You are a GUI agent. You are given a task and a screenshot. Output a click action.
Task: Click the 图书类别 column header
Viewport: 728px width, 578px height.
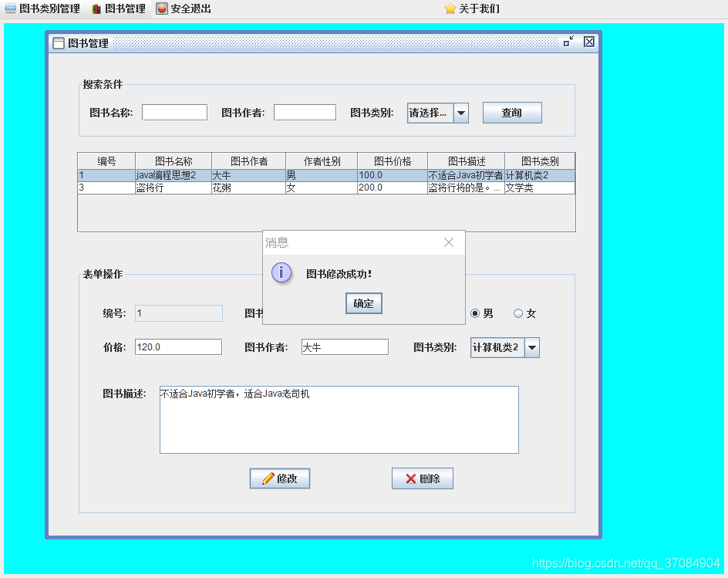point(540,161)
